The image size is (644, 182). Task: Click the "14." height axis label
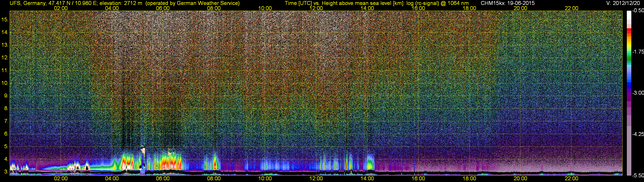(5, 32)
